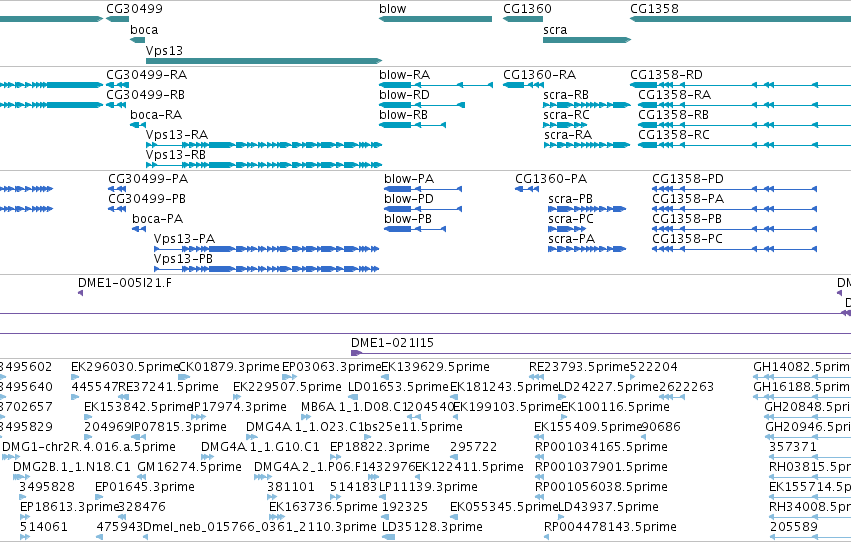The image size is (851, 542).
Task: Select the EK100116.5prime EST label
Action: tap(615, 407)
